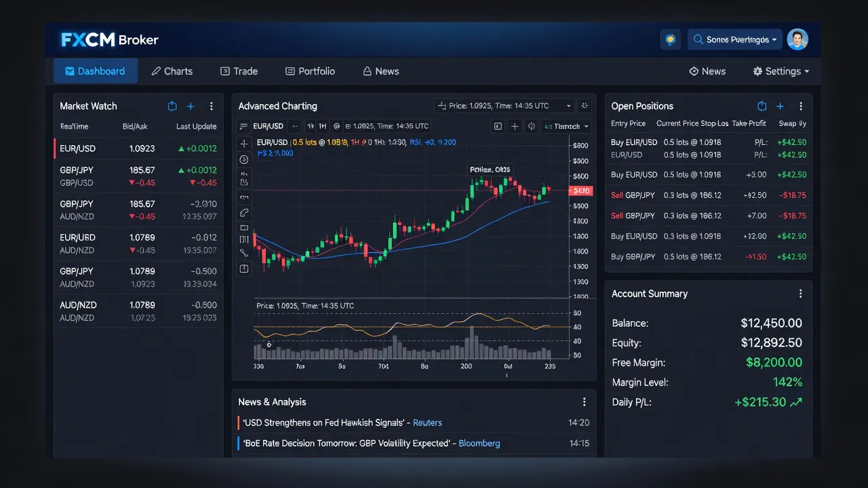The height and width of the screenshot is (488, 868).
Task: Open News & Analysis more options menu
Action: click(585, 402)
